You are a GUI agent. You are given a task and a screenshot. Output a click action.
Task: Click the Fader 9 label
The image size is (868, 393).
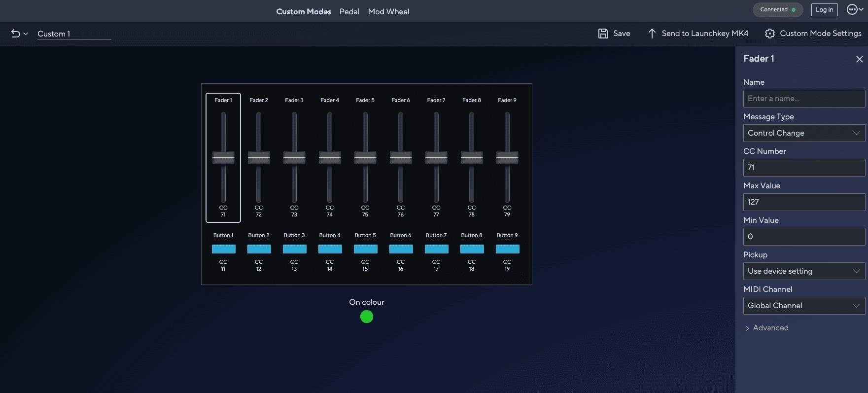tap(507, 100)
